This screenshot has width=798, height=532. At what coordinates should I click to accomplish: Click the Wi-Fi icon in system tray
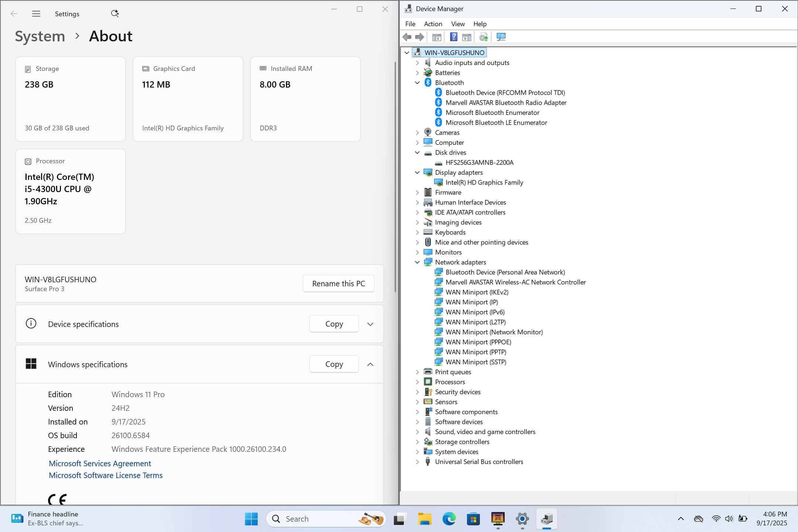tap(716, 519)
